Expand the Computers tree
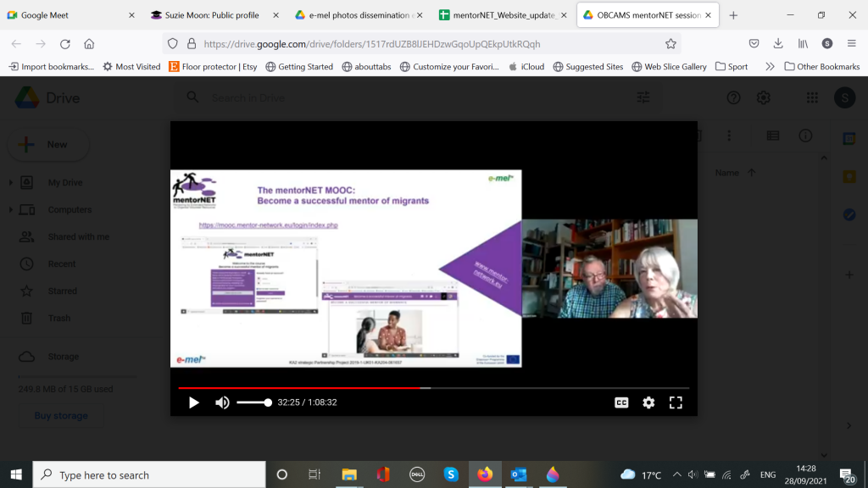The width and height of the screenshot is (868, 488). pyautogui.click(x=10, y=209)
